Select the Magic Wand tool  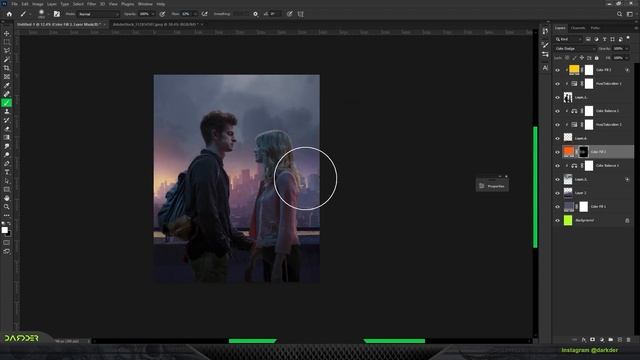click(7, 59)
